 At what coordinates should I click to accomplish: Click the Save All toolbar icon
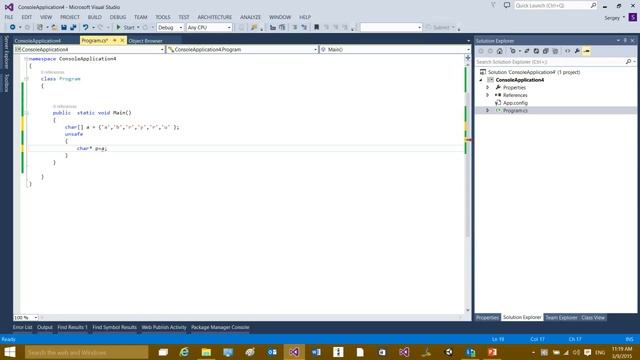[x=73, y=27]
